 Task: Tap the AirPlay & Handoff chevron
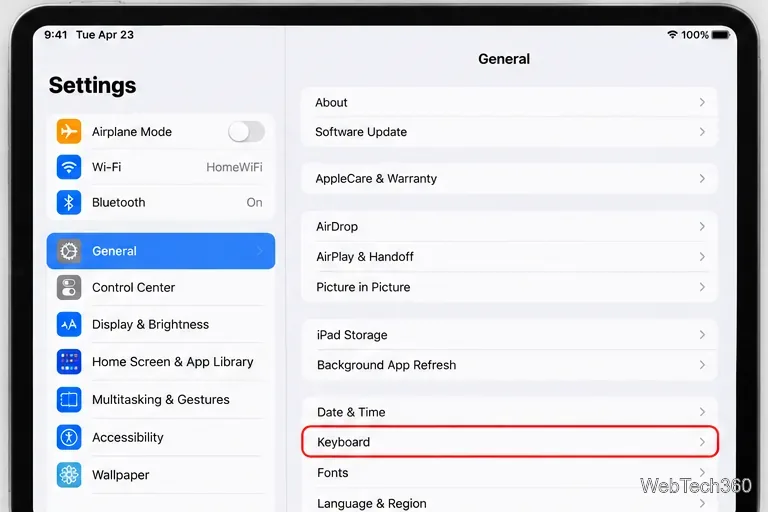click(702, 257)
